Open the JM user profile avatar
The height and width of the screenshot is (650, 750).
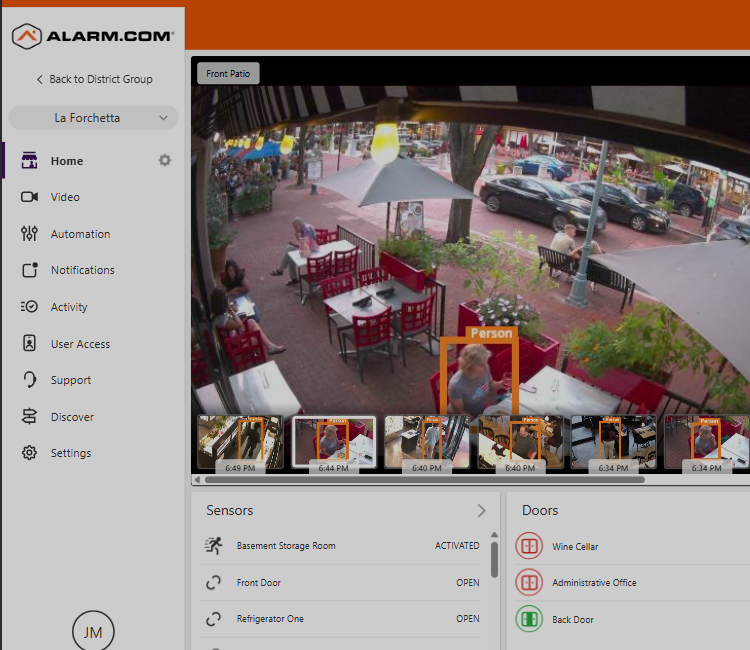[x=93, y=630]
